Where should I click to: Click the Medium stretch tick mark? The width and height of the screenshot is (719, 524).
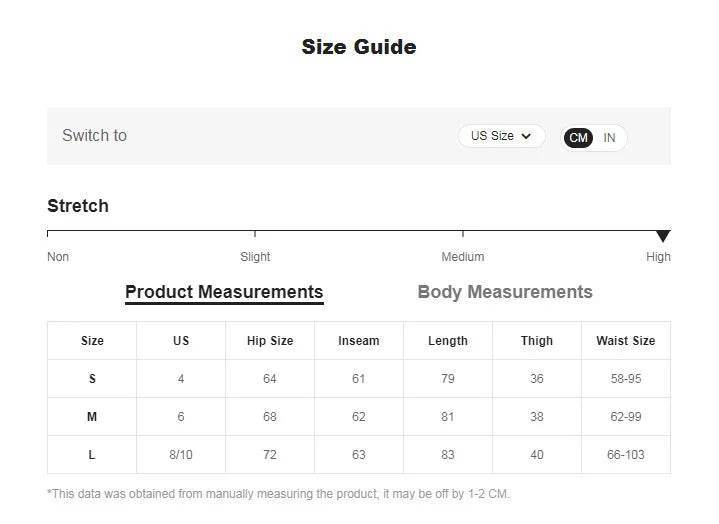tap(463, 235)
